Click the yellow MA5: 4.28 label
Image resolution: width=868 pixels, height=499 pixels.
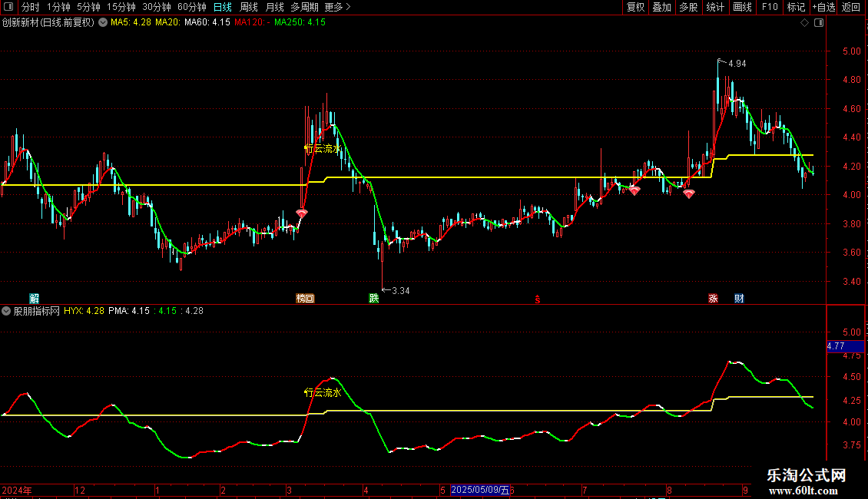pos(131,22)
